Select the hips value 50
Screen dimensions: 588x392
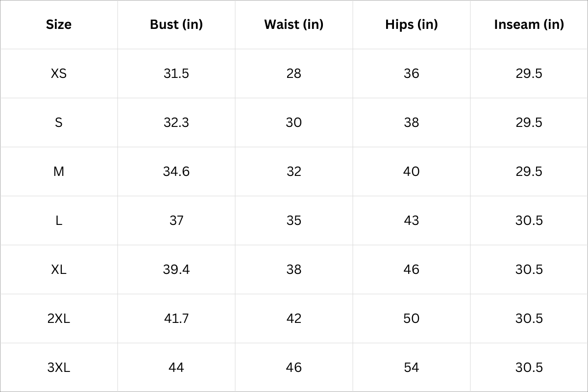pyautogui.click(x=411, y=318)
